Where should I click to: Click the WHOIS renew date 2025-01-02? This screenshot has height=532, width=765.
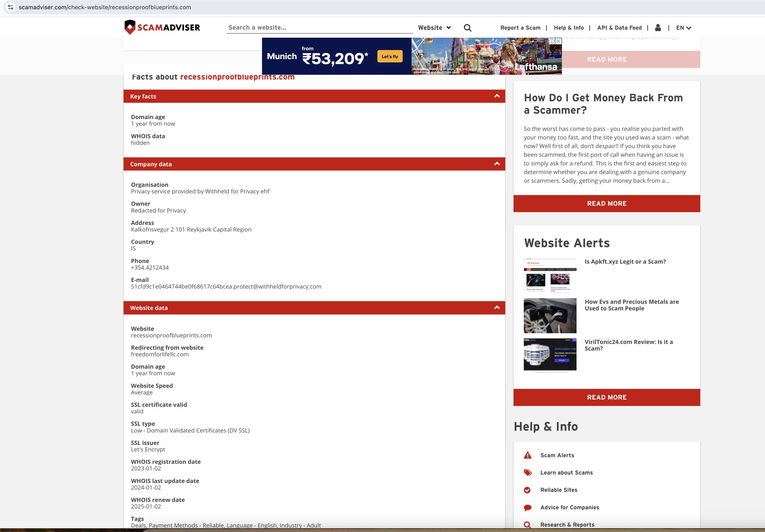click(x=146, y=506)
